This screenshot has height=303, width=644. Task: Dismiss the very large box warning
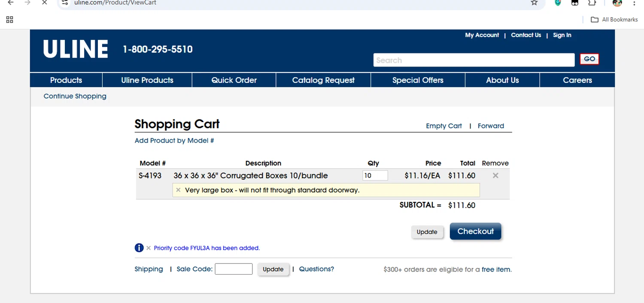(x=178, y=190)
